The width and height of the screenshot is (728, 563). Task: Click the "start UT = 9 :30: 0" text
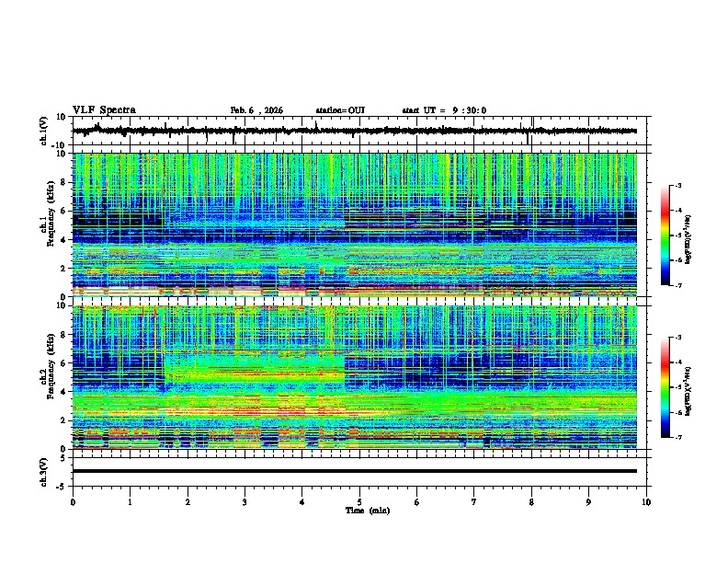pos(444,110)
